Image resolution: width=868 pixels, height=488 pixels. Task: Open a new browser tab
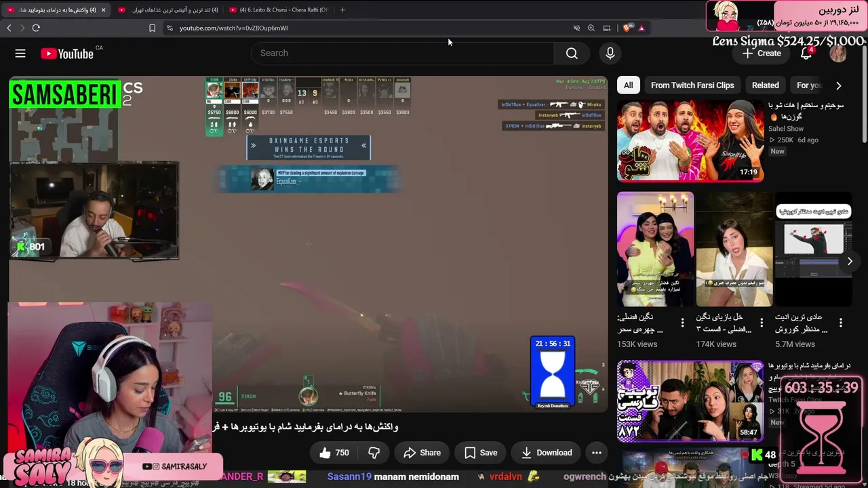(x=342, y=10)
